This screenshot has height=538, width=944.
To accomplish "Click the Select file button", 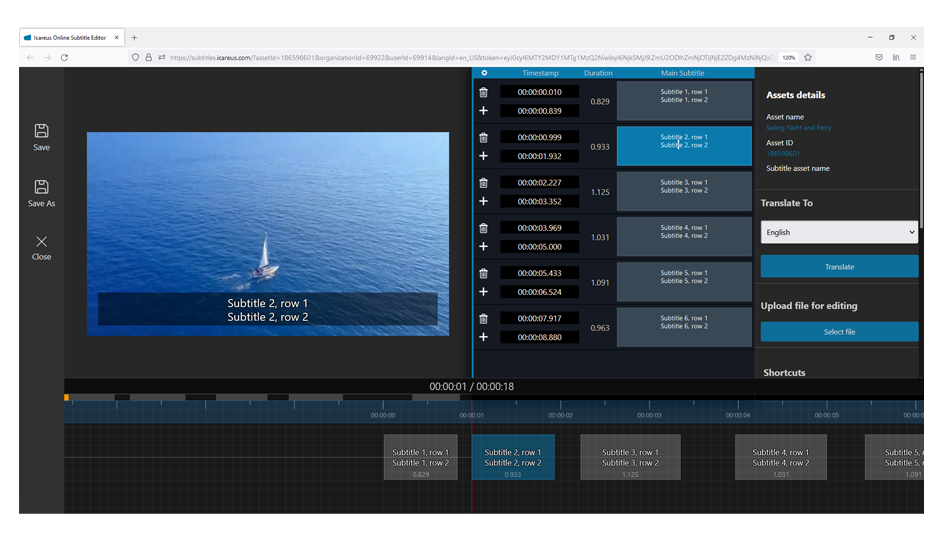I will 839,332.
